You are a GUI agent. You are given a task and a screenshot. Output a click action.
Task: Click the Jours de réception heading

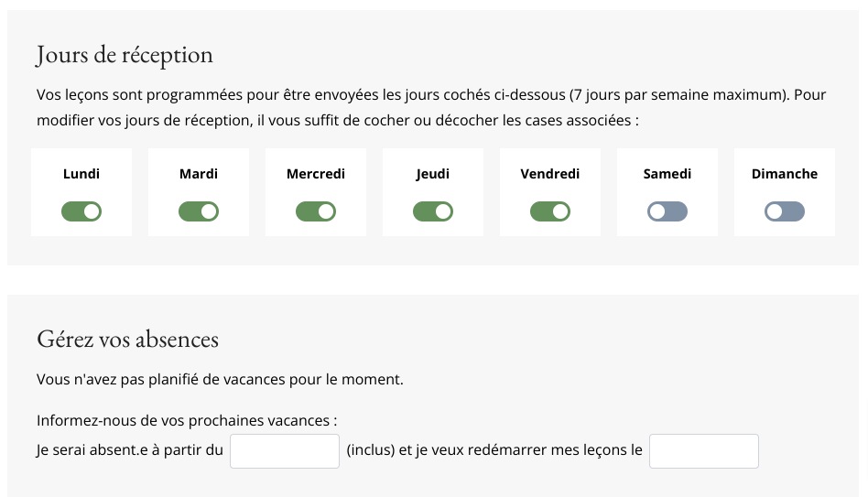click(x=125, y=55)
